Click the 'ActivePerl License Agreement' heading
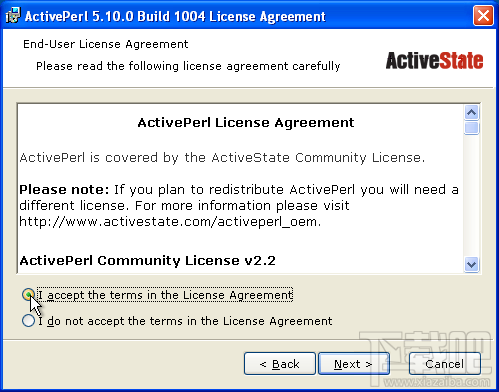 click(x=246, y=123)
